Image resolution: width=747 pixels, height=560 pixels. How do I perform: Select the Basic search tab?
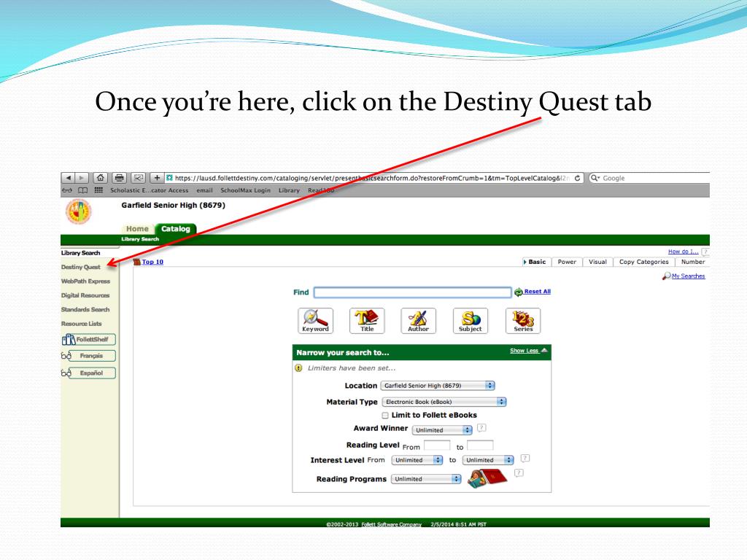pyautogui.click(x=537, y=262)
